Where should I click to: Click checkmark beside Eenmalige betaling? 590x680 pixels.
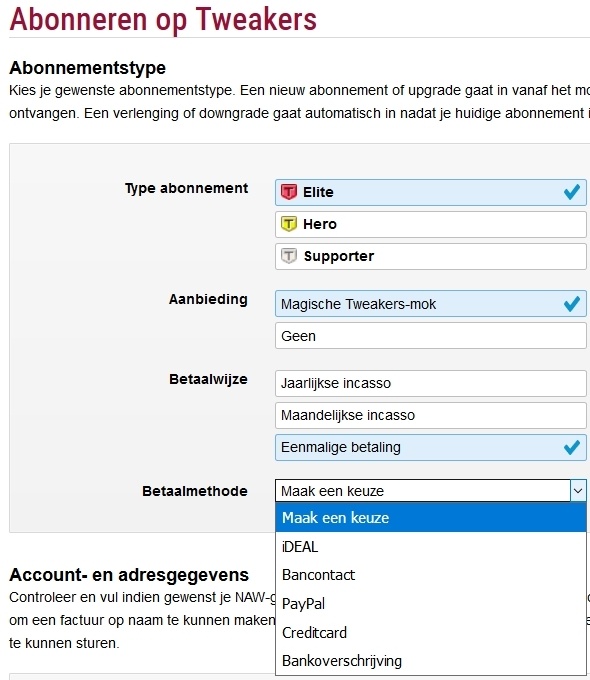(572, 447)
